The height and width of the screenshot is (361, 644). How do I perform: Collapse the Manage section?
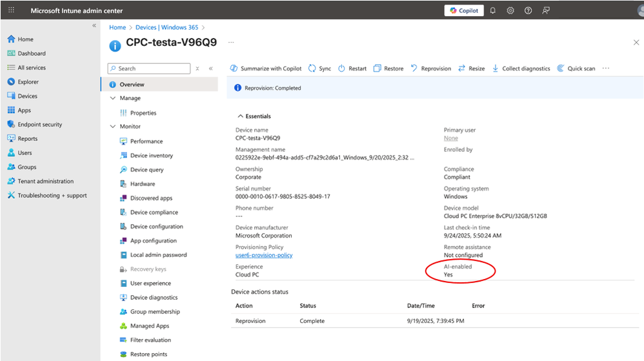coord(112,98)
